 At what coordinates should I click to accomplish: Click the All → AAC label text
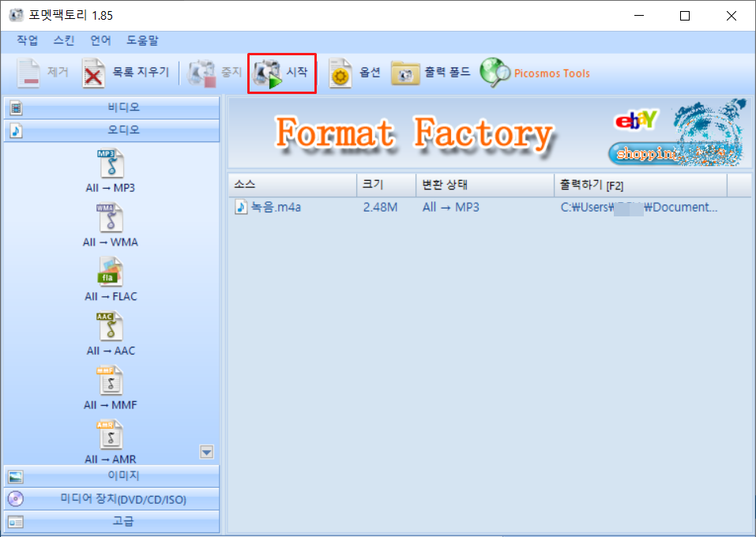[x=111, y=351]
